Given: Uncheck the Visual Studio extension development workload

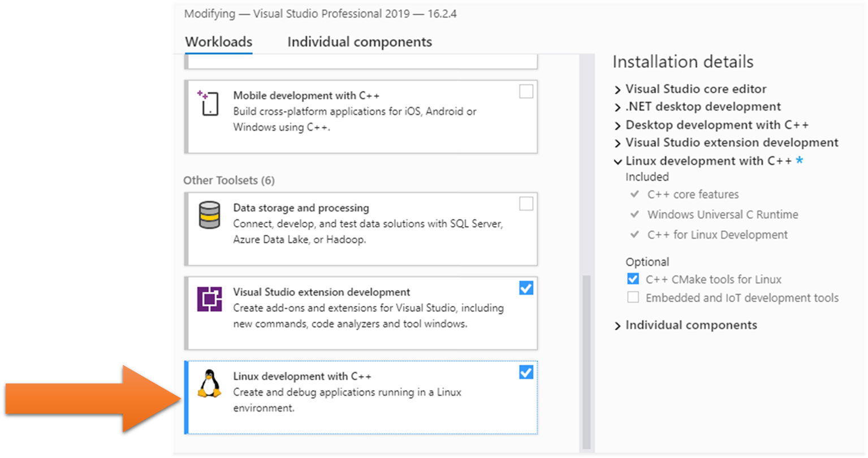Looking at the screenshot, I should click(526, 288).
